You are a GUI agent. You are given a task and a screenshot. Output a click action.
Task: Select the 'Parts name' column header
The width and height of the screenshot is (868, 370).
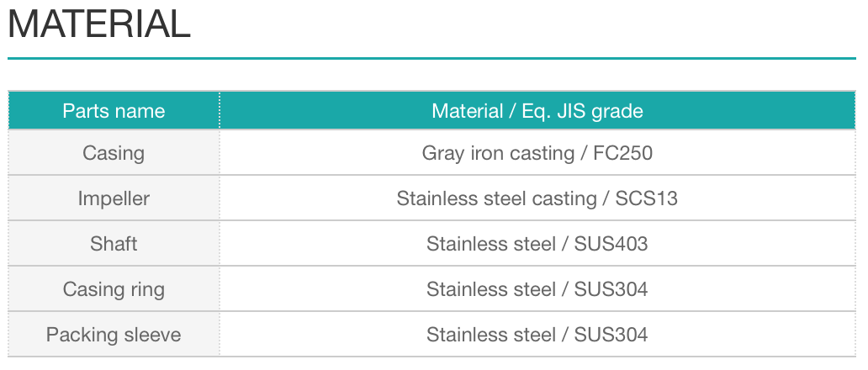coord(114,111)
